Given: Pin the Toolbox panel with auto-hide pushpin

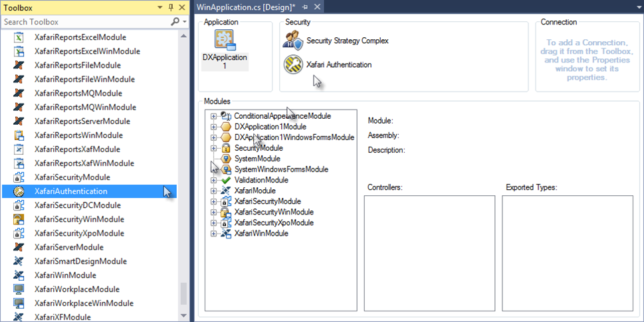Looking at the screenshot, I should click(171, 7).
